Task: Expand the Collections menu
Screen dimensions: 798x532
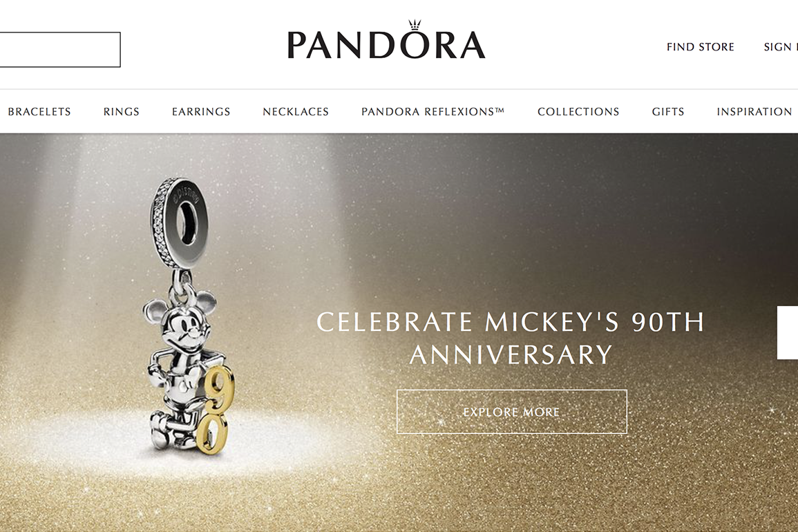Action: pyautogui.click(x=578, y=111)
